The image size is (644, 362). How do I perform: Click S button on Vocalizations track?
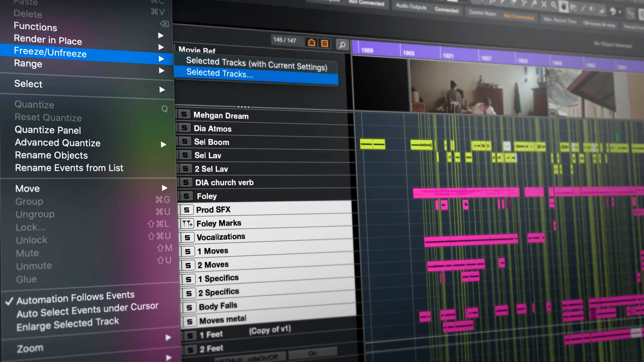(x=187, y=238)
